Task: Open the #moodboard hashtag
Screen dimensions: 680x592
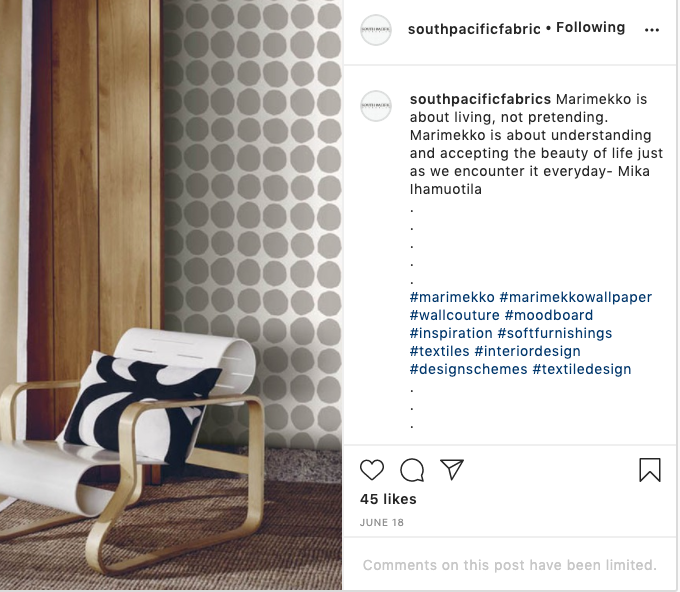Action: pyautogui.click(x=549, y=315)
